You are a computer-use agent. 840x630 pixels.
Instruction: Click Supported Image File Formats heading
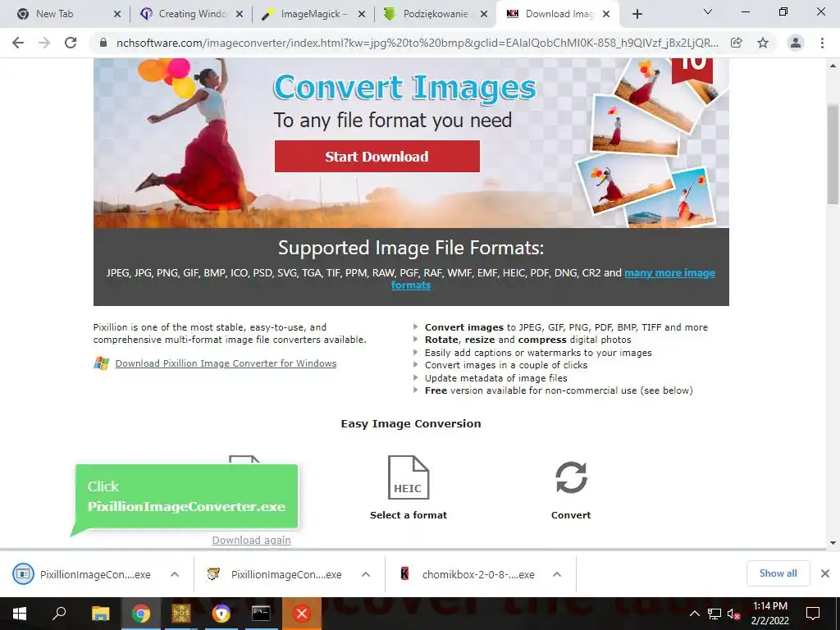tap(411, 248)
